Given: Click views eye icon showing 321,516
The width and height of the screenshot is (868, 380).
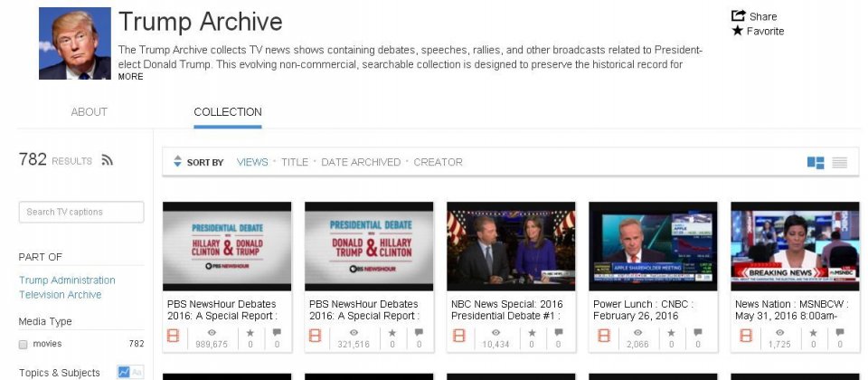Looking at the screenshot, I should (x=354, y=332).
